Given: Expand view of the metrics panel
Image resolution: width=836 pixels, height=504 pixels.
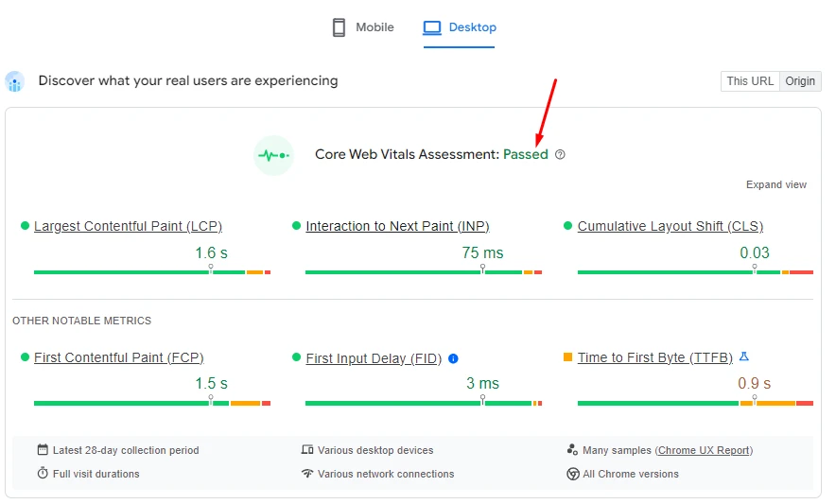Looking at the screenshot, I should pos(776,184).
